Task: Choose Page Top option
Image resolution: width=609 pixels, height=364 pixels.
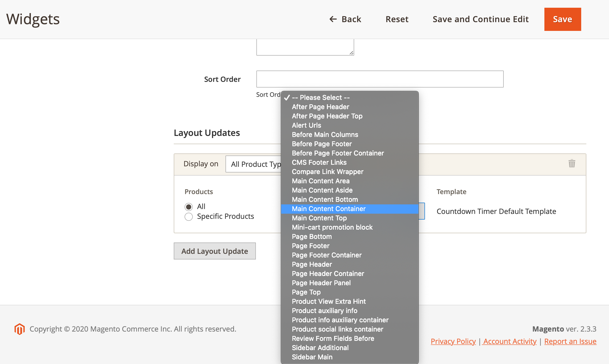Action: [350, 292]
